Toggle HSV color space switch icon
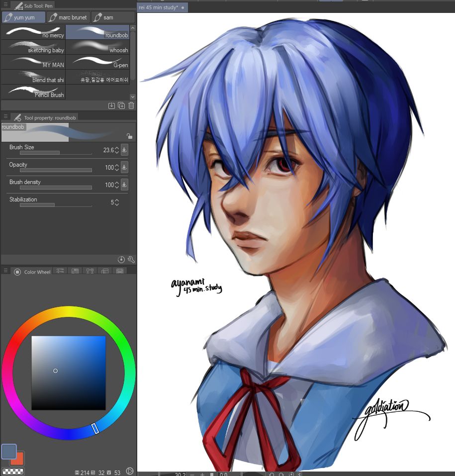455x476 pixels. click(x=130, y=471)
